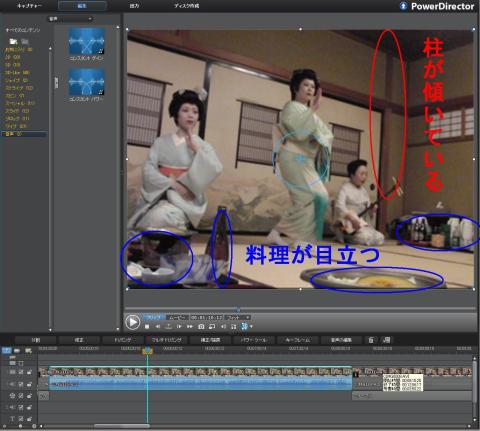This screenshot has width=480, height=431.
Task: Click the video track 1 film icon
Action: (x=12, y=372)
